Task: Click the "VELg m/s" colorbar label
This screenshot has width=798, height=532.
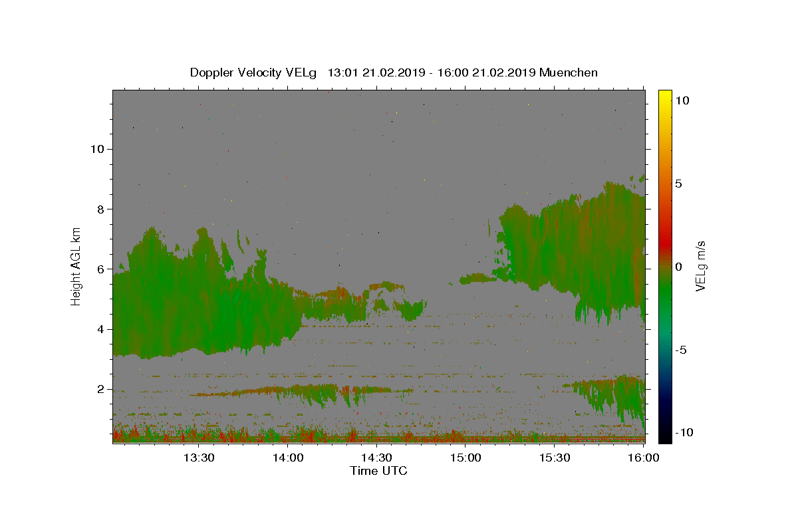Action: [x=700, y=266]
